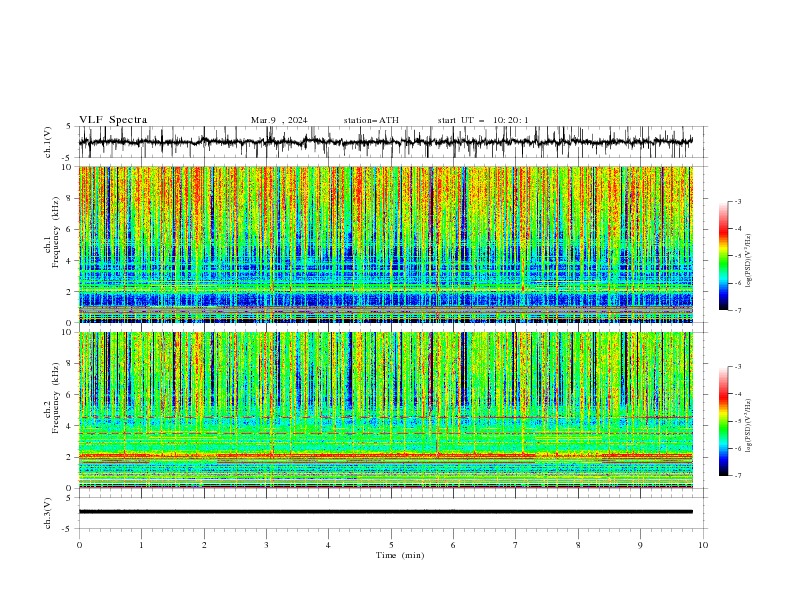Image resolution: width=792 pixels, height=612 pixels.
Task: Click the "2" tick on Time axis
Action: (x=204, y=545)
